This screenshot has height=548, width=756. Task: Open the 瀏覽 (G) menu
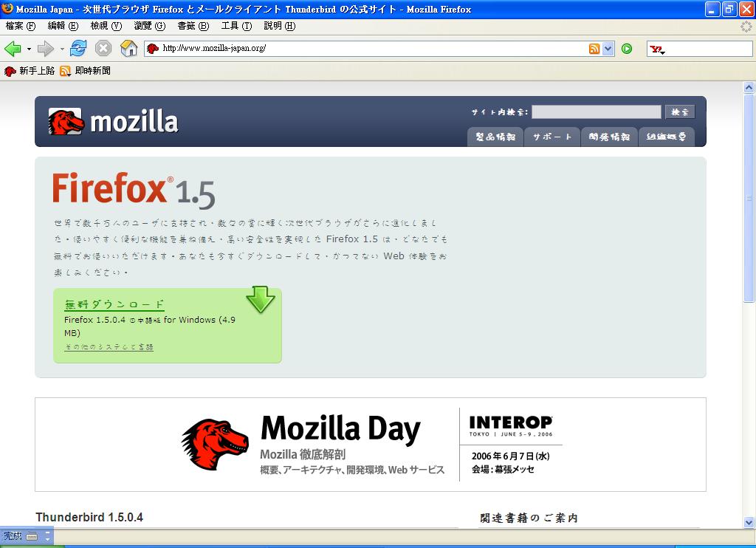coord(149,26)
